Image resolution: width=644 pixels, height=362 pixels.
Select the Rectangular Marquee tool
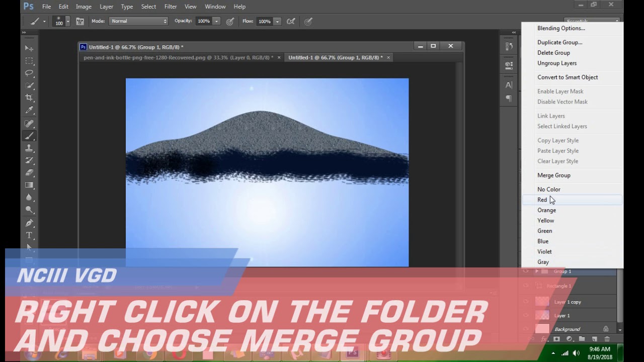tap(29, 61)
